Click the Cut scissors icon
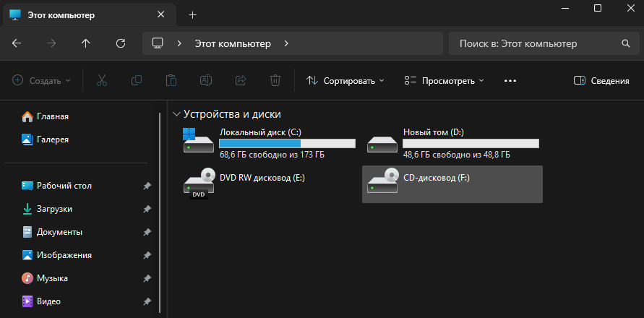644x318 pixels. pos(102,80)
